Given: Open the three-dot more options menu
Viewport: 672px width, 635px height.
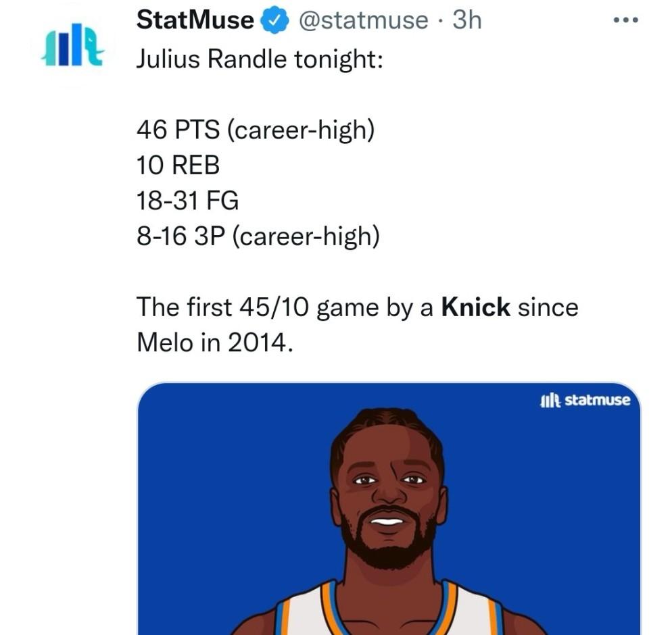Looking at the screenshot, I should point(626,20).
